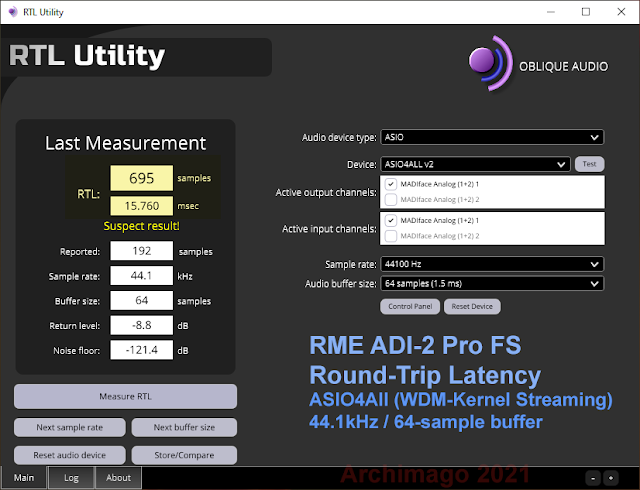The height and width of the screenshot is (490, 640).
Task: Toggle MADIface Analog input channel 2
Action: click(391, 236)
